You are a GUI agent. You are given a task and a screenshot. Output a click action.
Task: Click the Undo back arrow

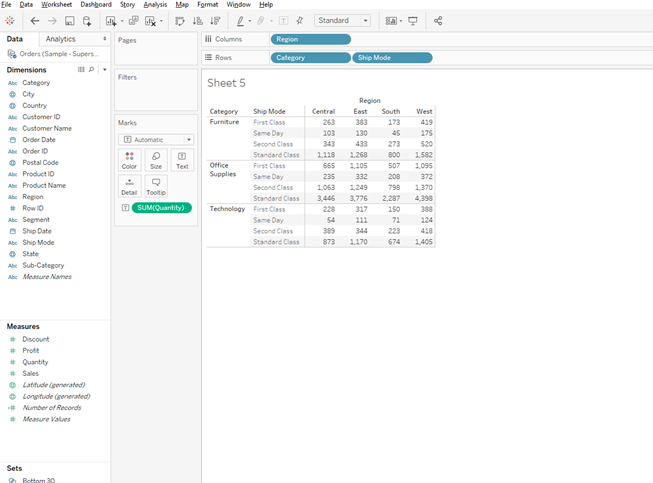[x=35, y=21]
